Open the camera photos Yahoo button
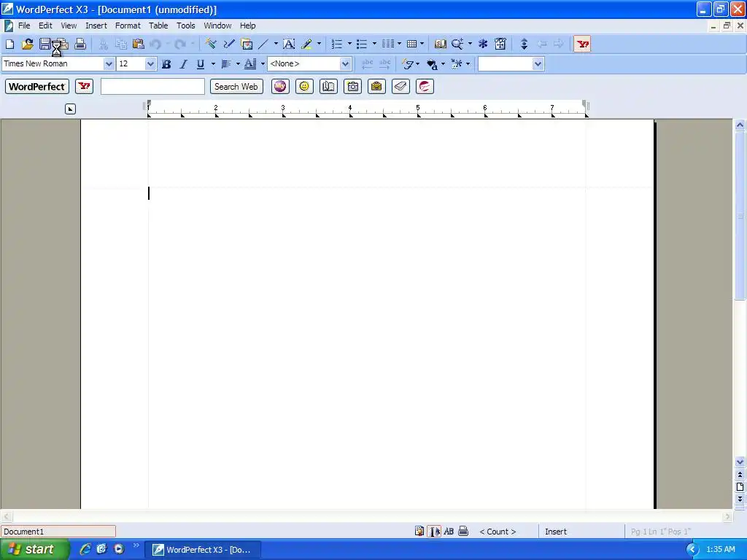Image resolution: width=747 pixels, height=560 pixels. pyautogui.click(x=352, y=87)
